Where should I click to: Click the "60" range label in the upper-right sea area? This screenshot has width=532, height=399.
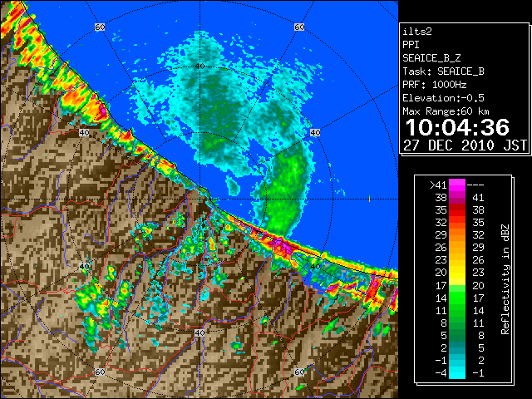coord(299,27)
